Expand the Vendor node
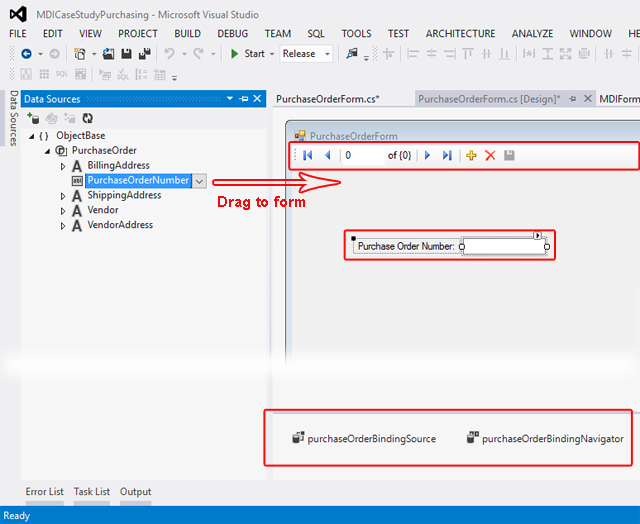Image resolution: width=640 pixels, height=524 pixels. click(63, 211)
